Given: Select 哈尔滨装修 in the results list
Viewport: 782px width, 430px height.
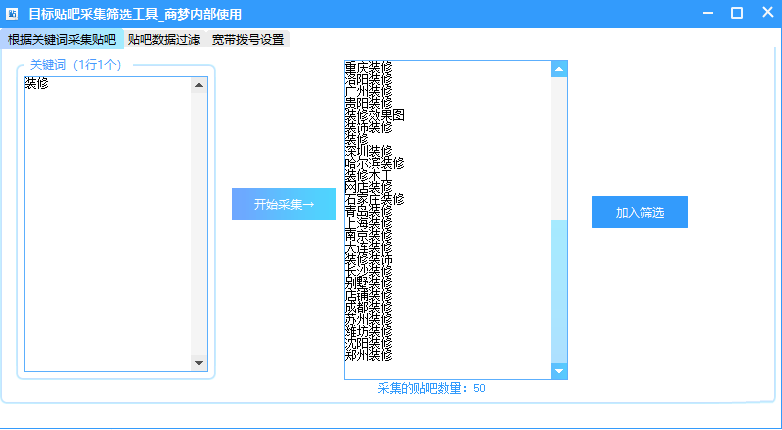Looking at the screenshot, I should point(375,163).
